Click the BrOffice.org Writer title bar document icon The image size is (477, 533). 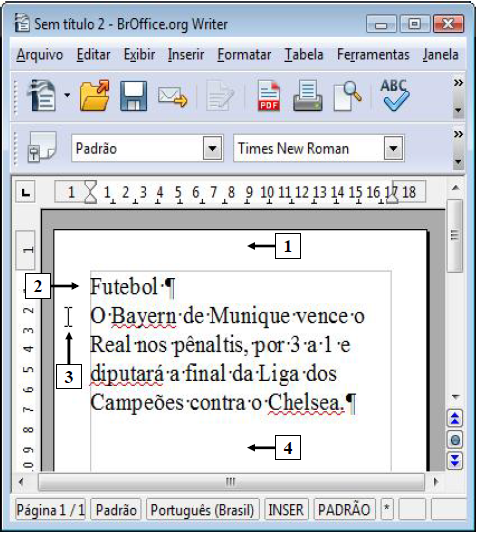(x=22, y=23)
